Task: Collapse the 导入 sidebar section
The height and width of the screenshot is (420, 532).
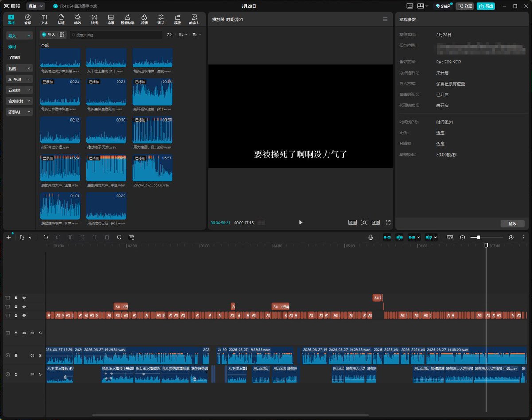Action: [x=20, y=36]
